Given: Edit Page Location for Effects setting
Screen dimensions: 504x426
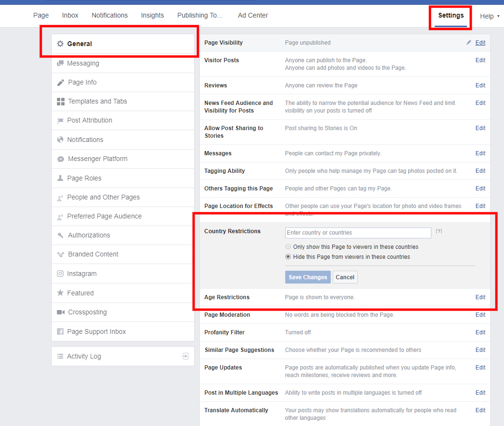Looking at the screenshot, I should (480, 206).
